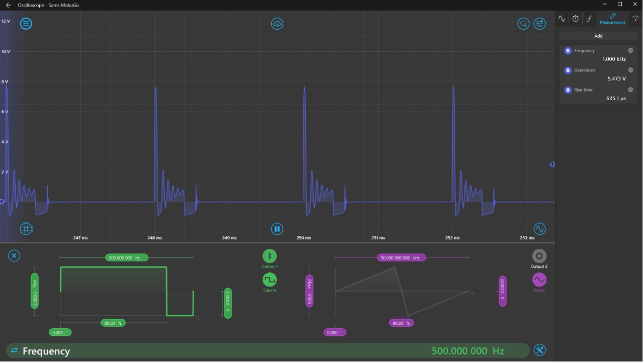Toggle Output 1 power off
The width and height of the screenshot is (644, 363).
pyautogui.click(x=270, y=256)
